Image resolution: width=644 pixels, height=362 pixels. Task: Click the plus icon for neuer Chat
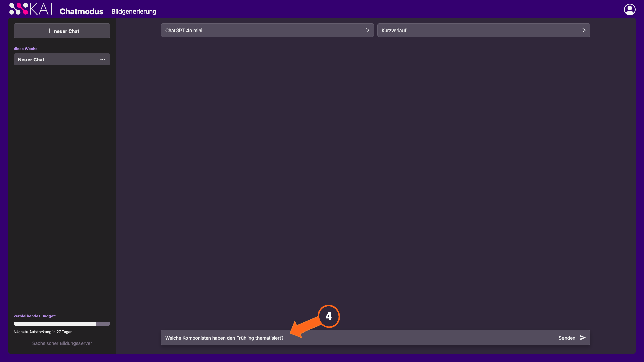click(x=49, y=31)
